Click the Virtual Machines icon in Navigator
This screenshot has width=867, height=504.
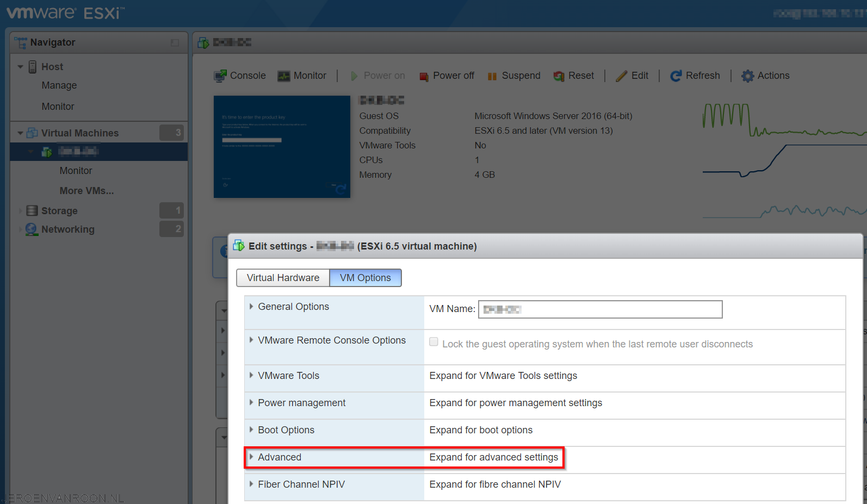(x=32, y=133)
